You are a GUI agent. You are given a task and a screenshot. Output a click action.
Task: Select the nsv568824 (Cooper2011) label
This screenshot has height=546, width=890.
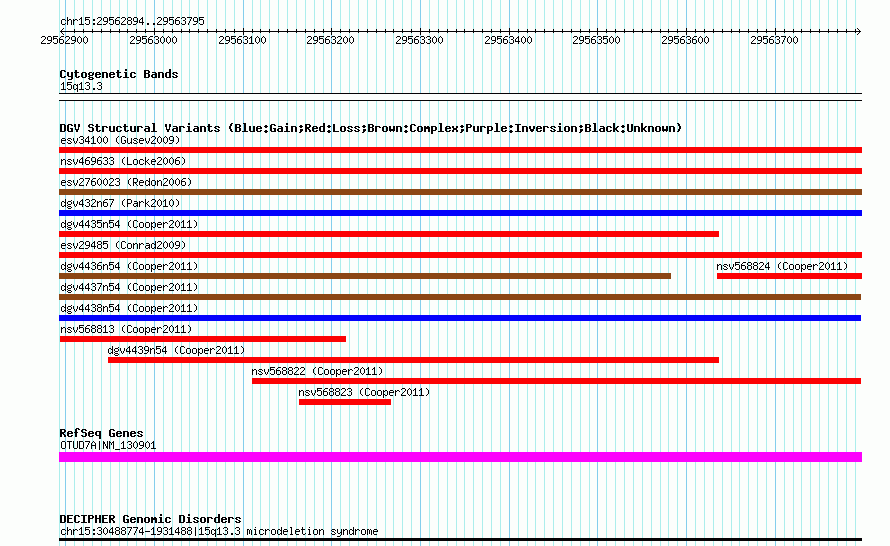pos(782,266)
